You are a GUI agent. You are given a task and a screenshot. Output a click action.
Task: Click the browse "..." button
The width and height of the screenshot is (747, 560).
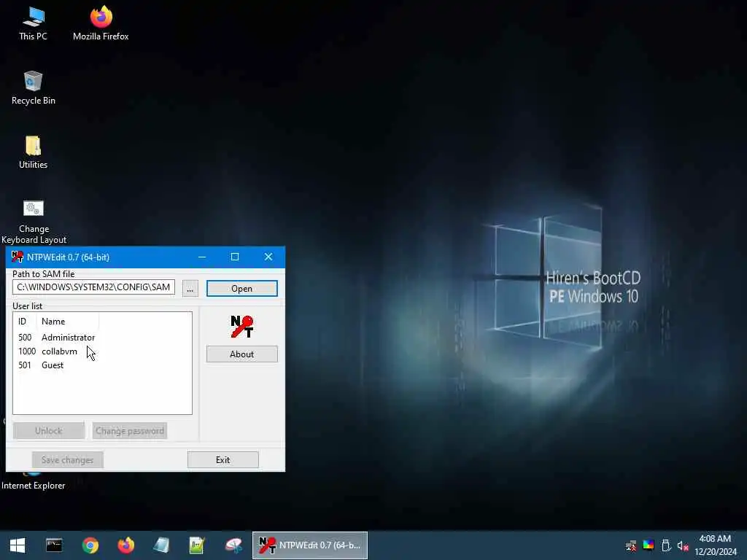(x=190, y=289)
